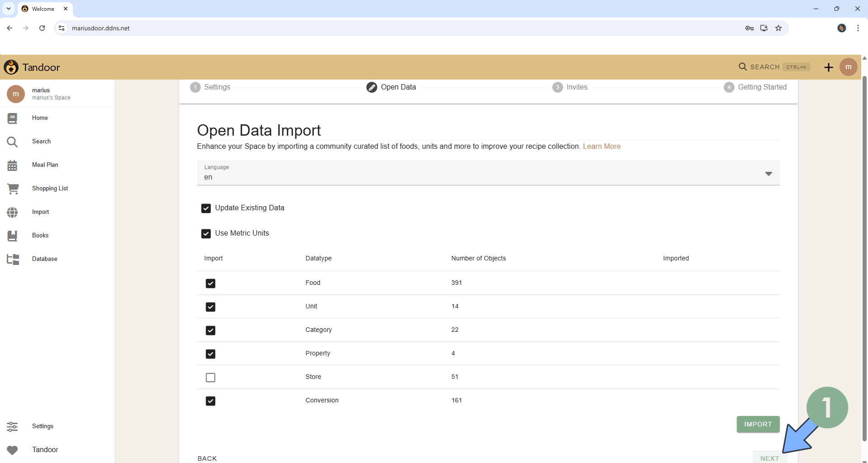Click the Settings sliders icon in sidebar
Screen dimensions: 868x463
click(x=12, y=426)
